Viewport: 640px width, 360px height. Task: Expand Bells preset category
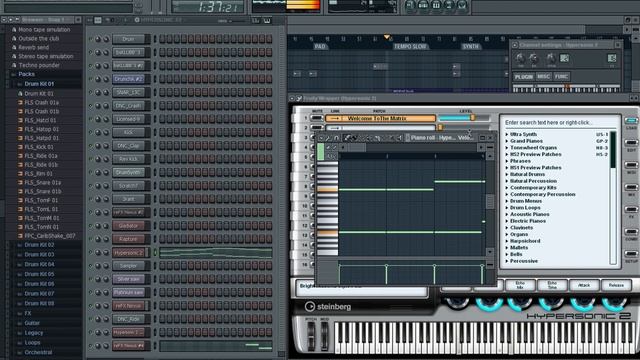[507, 254]
